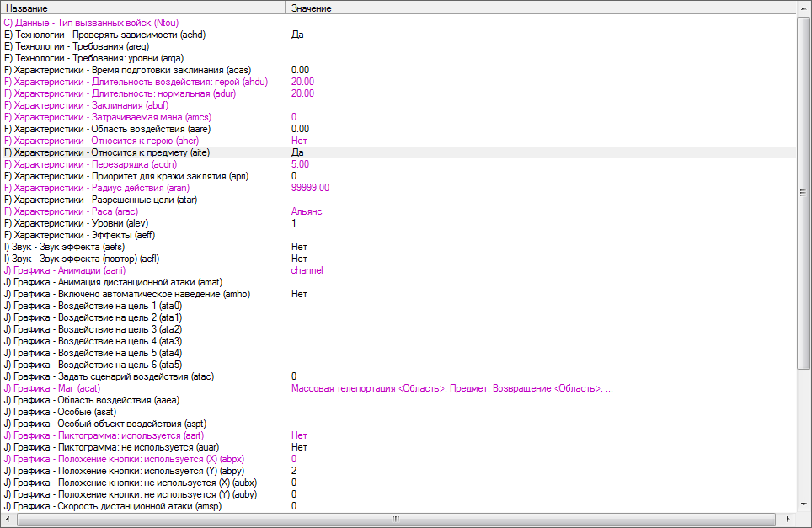
Task: Click the horizontal scrollbar left arrow
Action: tap(8, 519)
